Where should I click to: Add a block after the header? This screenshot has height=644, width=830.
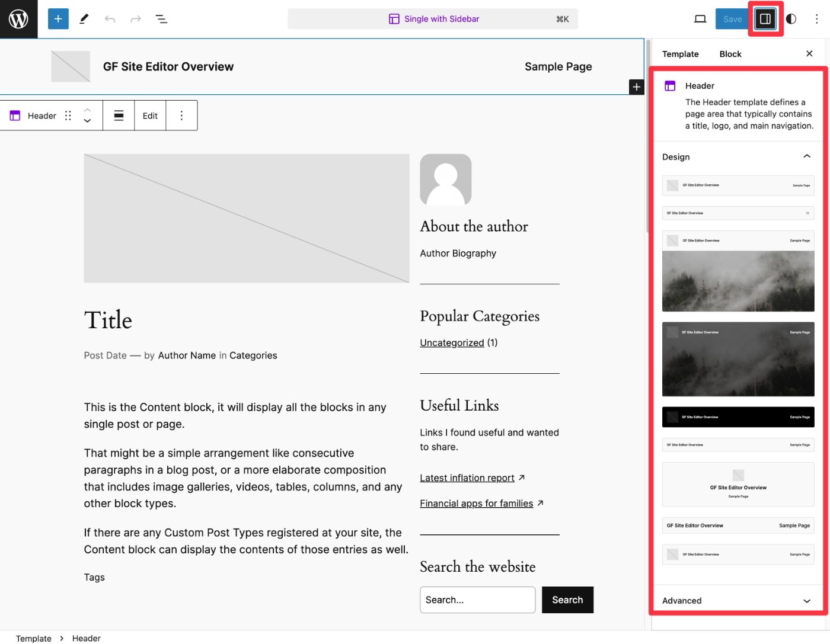[x=636, y=87]
